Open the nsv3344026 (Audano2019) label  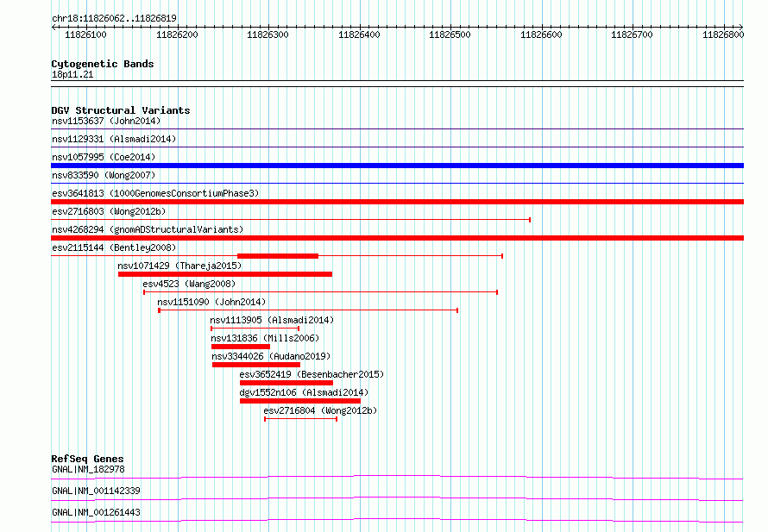pyautogui.click(x=271, y=356)
